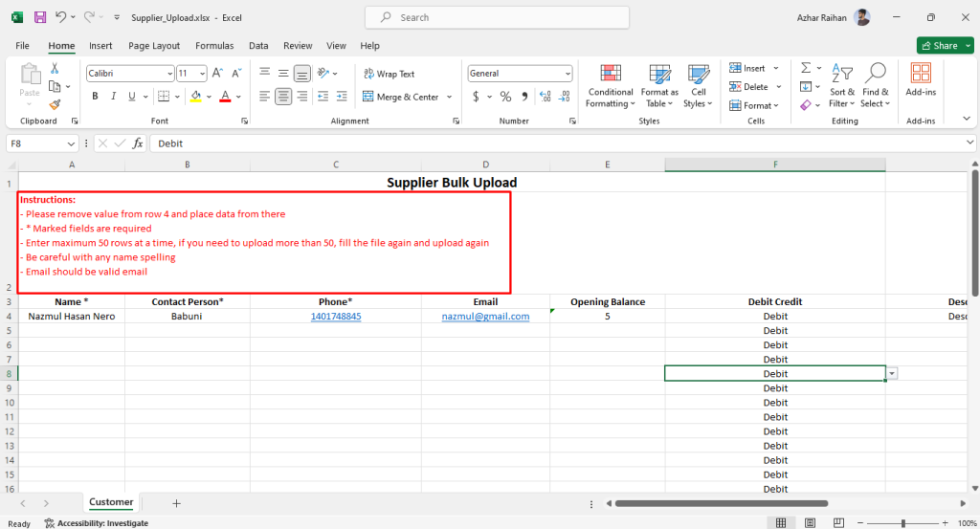980x529 pixels.
Task: Click the Orientation text angle icon
Action: tap(323, 73)
